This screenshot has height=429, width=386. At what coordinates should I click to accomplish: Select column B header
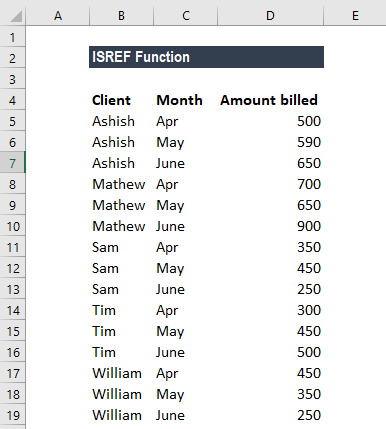121,15
